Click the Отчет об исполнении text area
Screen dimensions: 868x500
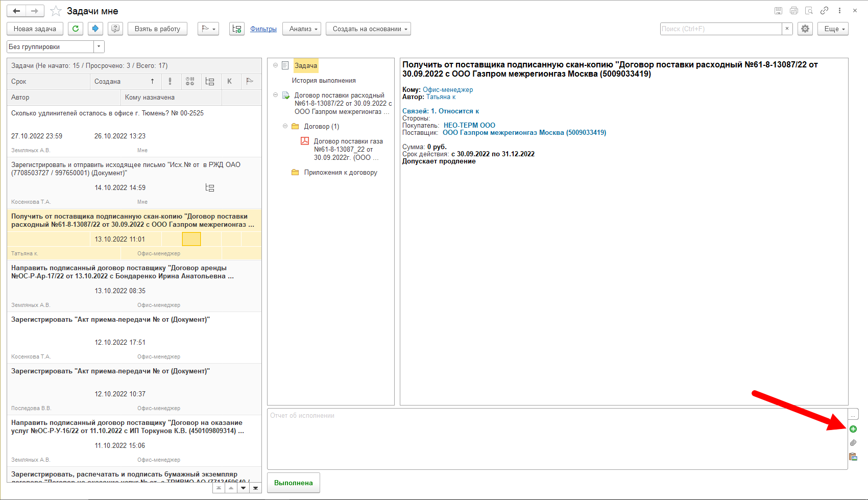pyautogui.click(x=558, y=439)
